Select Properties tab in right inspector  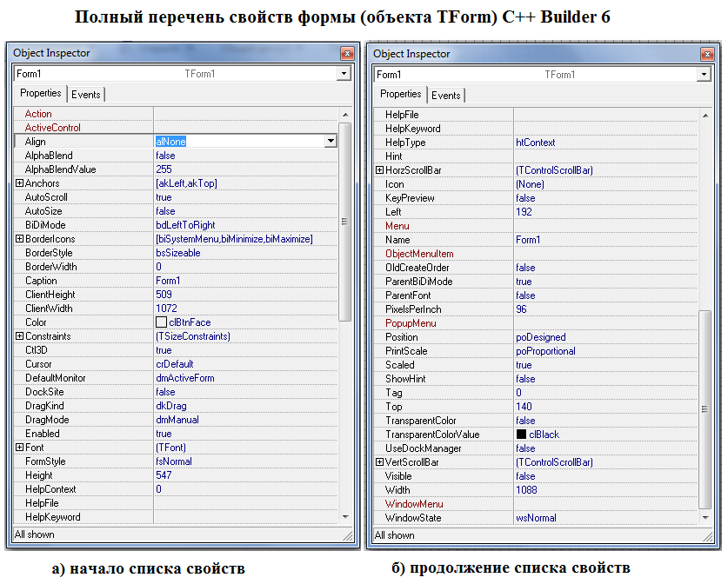(x=400, y=94)
